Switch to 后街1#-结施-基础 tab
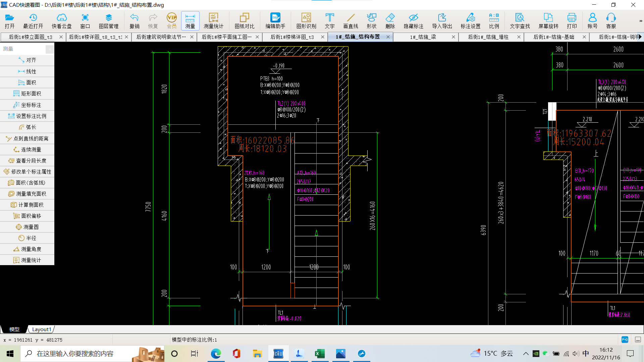Screen dimensions: 644x362 554,37
